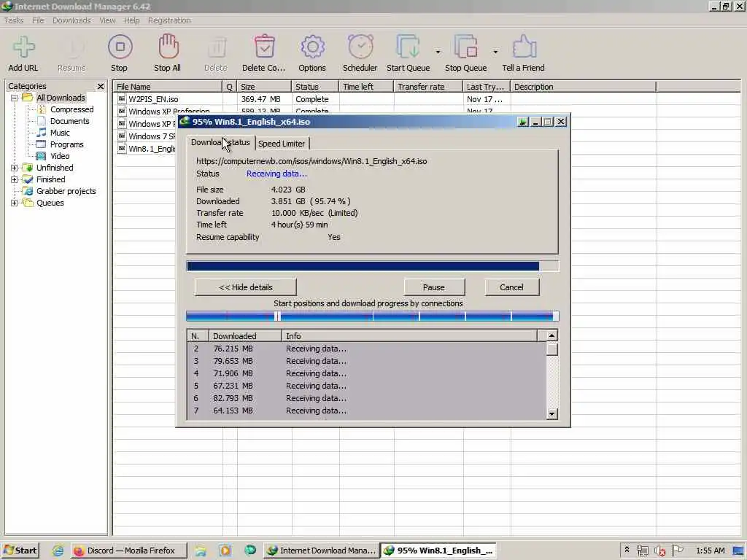Select connection row 5 with 67.231 MB
The image size is (747, 560).
coord(367,386)
